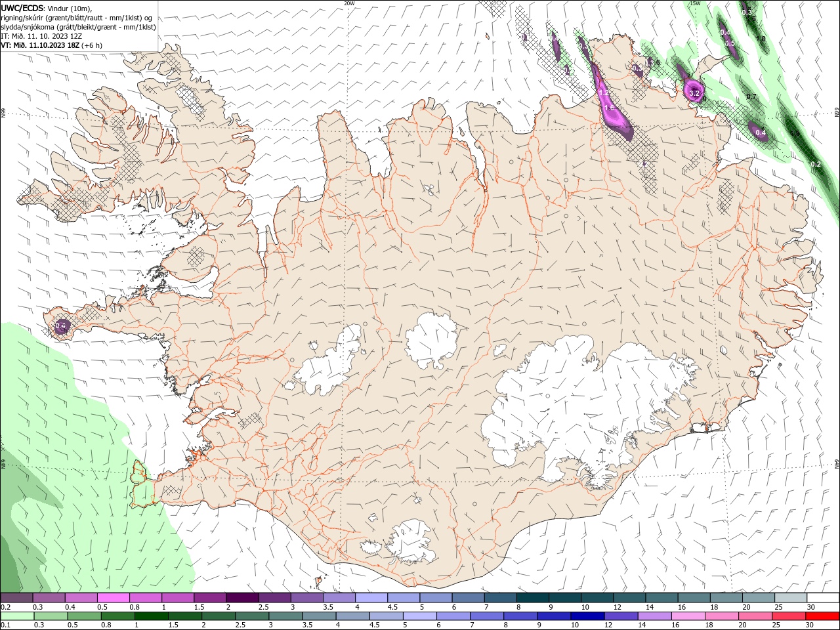Click the '3.2' snowfall maximum value
This screenshot has height=630, width=840.
pyautogui.click(x=694, y=94)
